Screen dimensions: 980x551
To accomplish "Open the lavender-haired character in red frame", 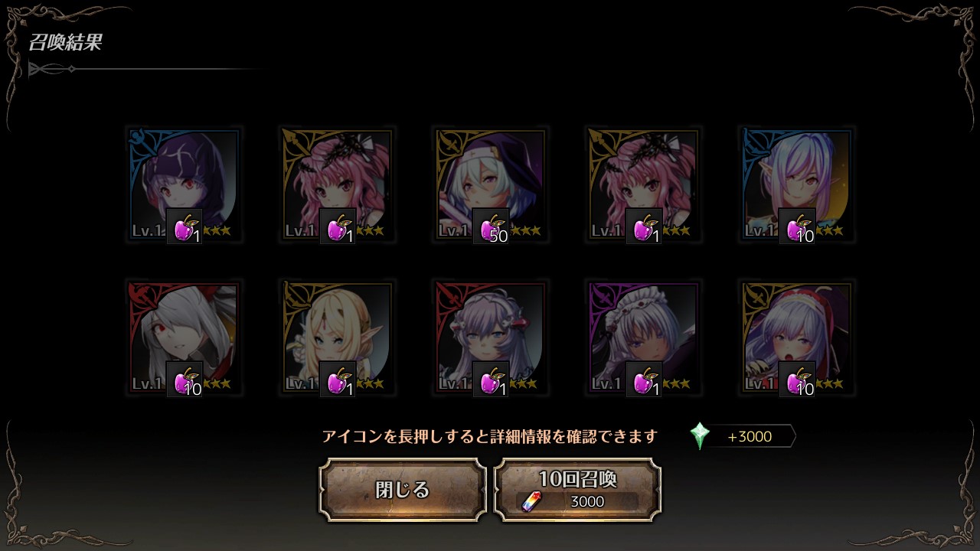I will pos(491,338).
